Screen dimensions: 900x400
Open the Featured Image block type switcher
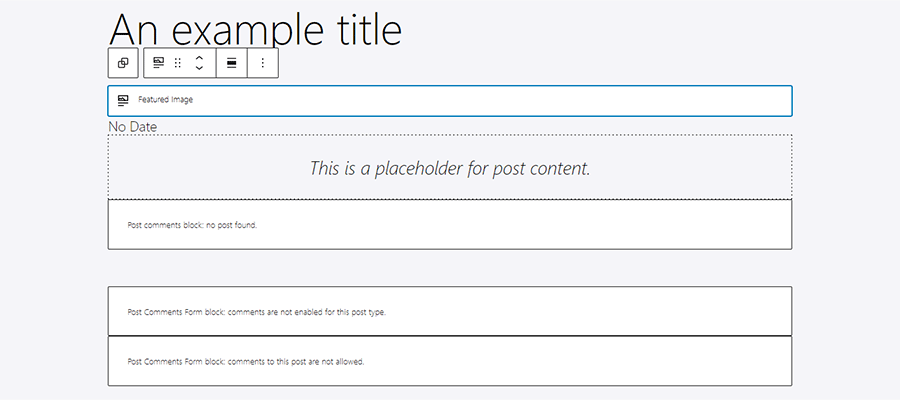158,63
